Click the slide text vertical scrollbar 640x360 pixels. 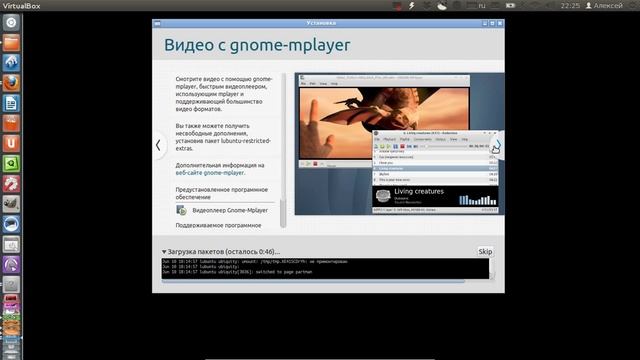(283, 150)
